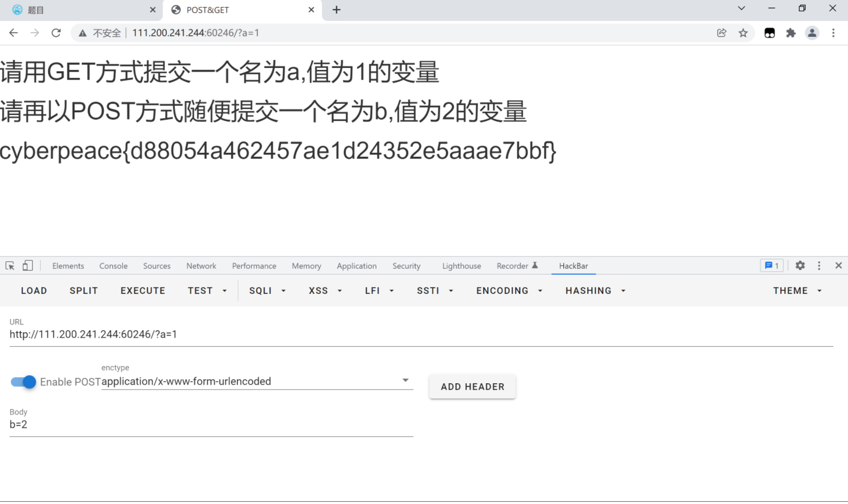This screenshot has width=848, height=504.
Task: Reload the current page
Action: (56, 33)
